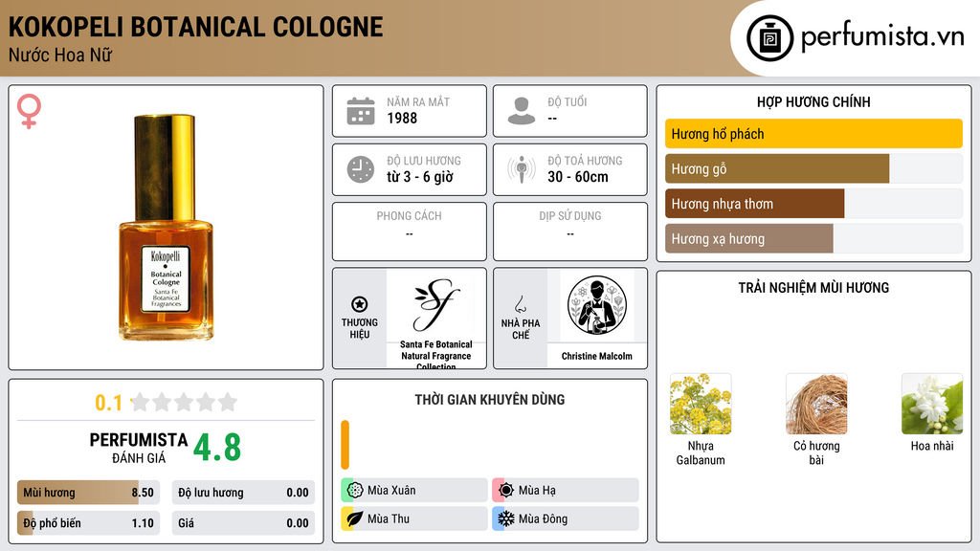Screen dimensions: 980x551
Task: Click the clock icon beside Độ lưu hương
Action: [x=361, y=169]
